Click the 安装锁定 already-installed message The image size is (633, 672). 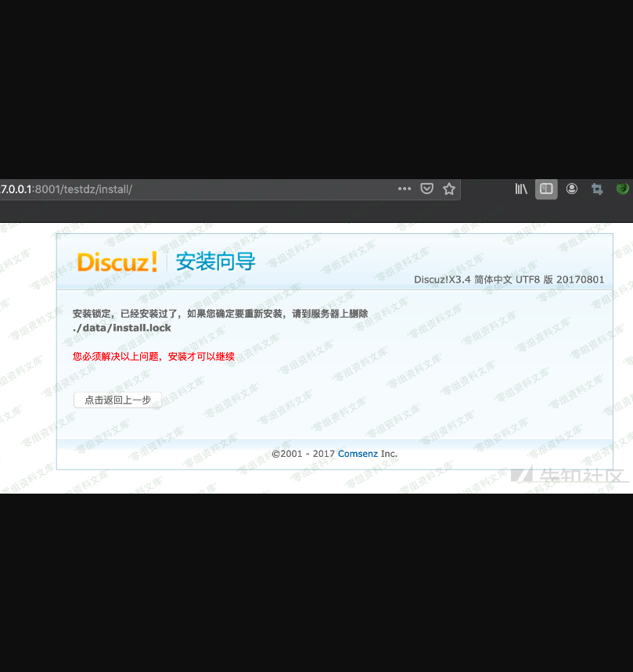(x=220, y=314)
